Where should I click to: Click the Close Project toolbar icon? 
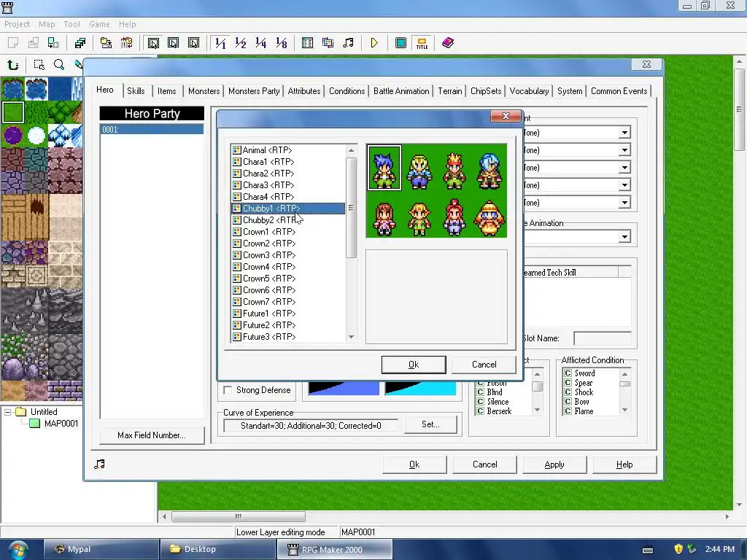[53, 43]
